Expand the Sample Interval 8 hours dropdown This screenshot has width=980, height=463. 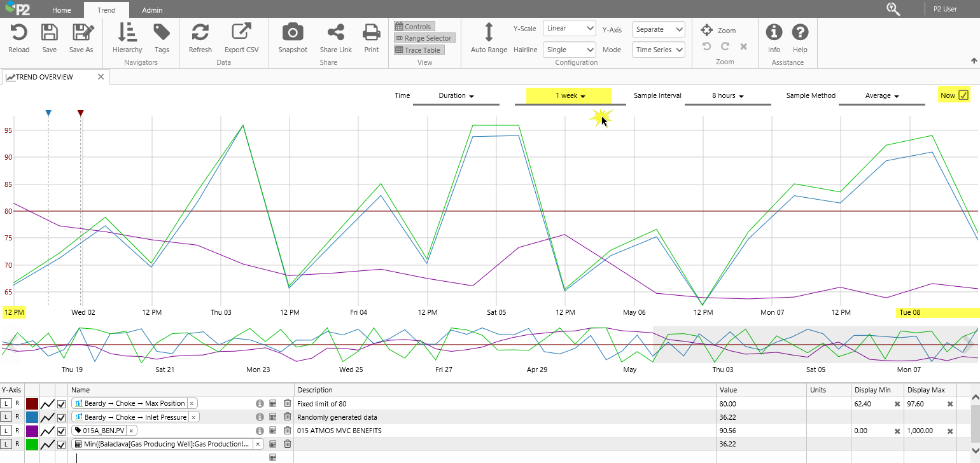727,95
